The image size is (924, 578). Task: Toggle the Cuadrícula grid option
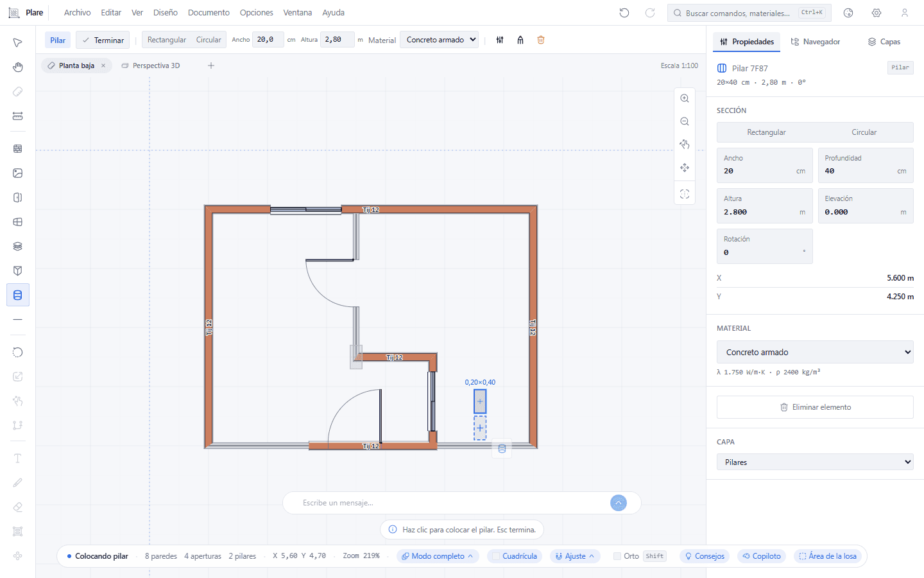[515, 556]
